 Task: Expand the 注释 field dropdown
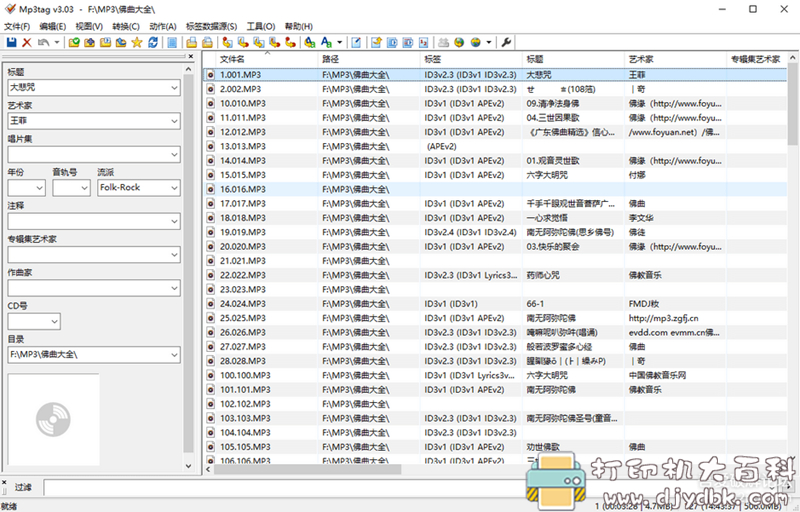(174, 221)
